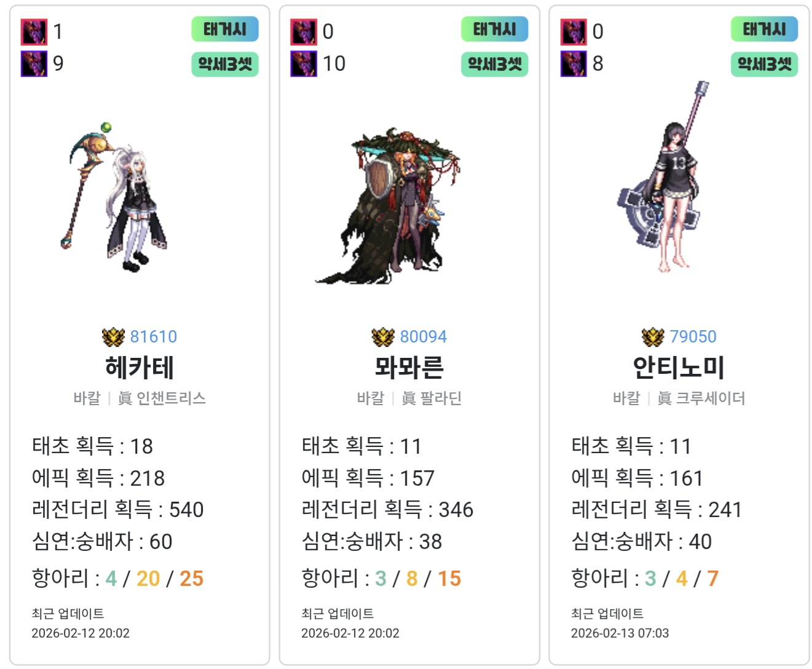Click the purple-bordered boss icon beside count 9

(34, 64)
